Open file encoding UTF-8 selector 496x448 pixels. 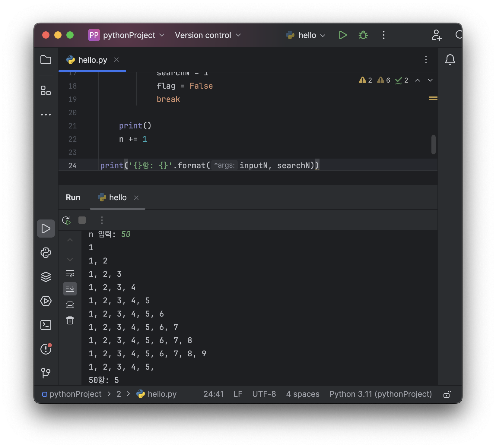point(264,394)
